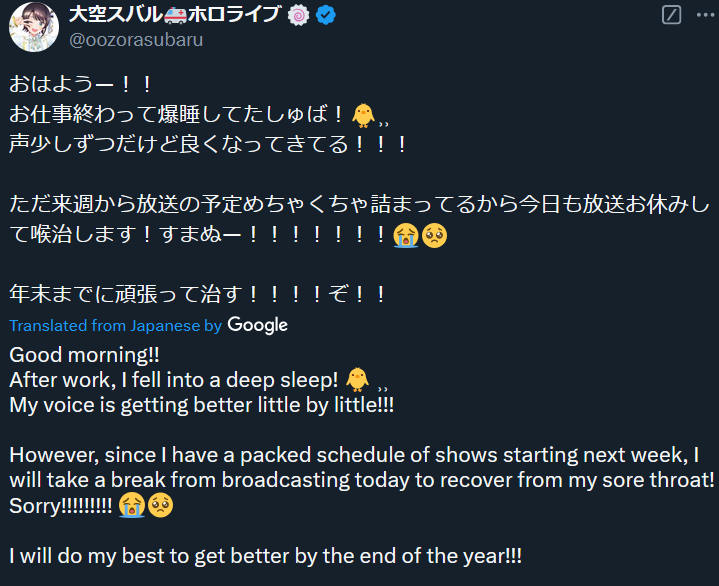Open the three-dot more options menu
The image size is (719, 586).
click(x=705, y=15)
